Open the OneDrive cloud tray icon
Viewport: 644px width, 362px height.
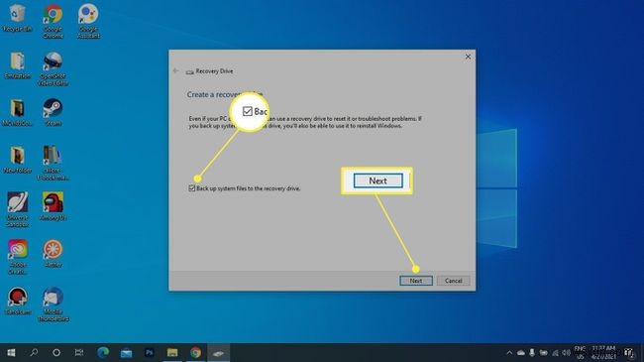point(521,352)
